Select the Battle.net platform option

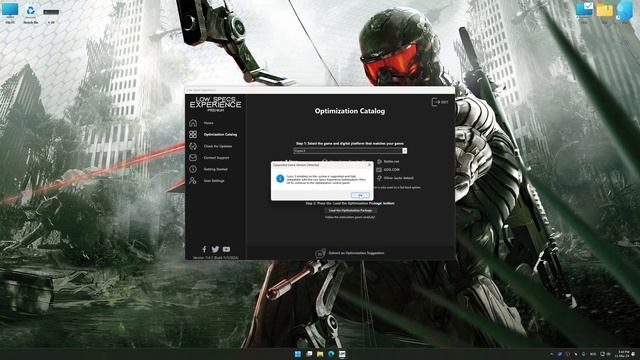pyautogui.click(x=388, y=162)
